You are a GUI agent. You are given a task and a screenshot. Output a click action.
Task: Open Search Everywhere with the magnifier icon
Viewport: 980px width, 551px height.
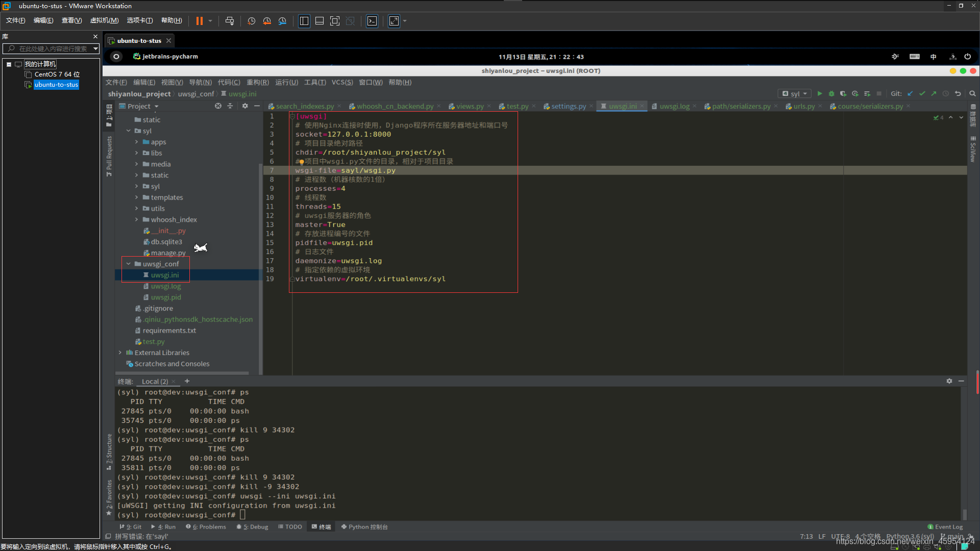[973, 94]
